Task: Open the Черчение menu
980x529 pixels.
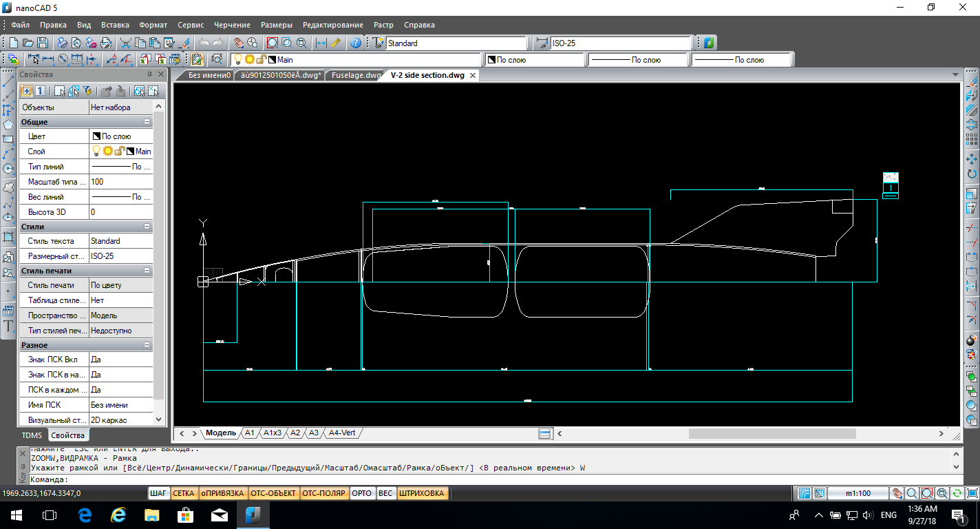Action: 232,25
